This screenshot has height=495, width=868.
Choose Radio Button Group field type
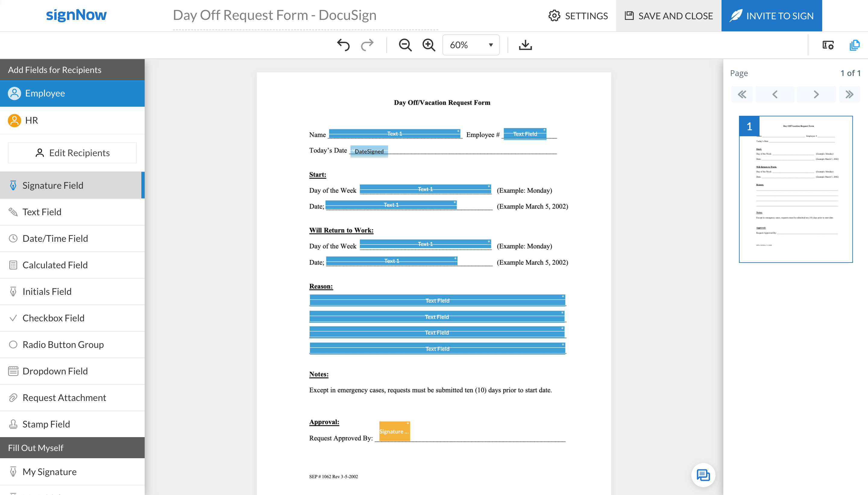coord(63,344)
